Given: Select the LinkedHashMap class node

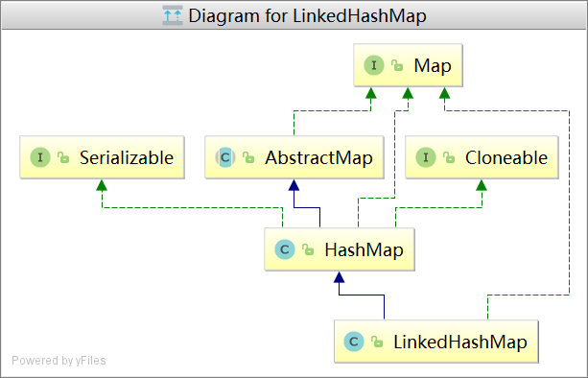Looking at the screenshot, I should (x=436, y=342).
